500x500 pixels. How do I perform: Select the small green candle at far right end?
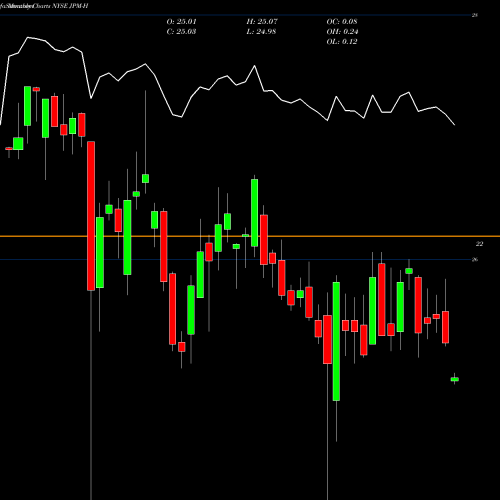pos(455,379)
